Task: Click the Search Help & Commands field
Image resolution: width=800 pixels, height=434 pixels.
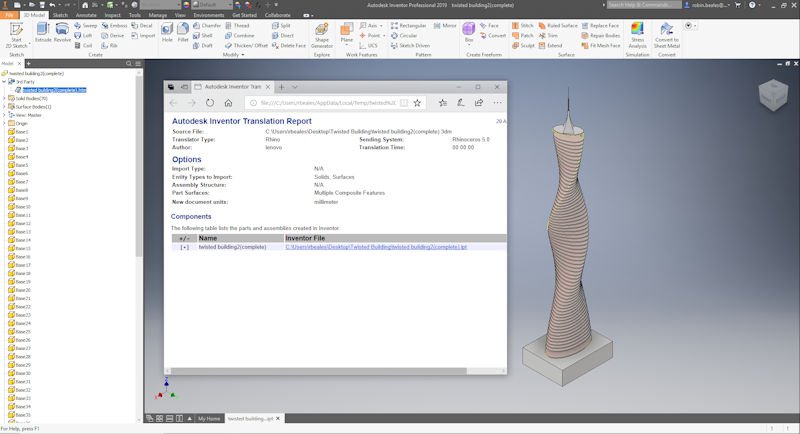Action: [x=644, y=5]
